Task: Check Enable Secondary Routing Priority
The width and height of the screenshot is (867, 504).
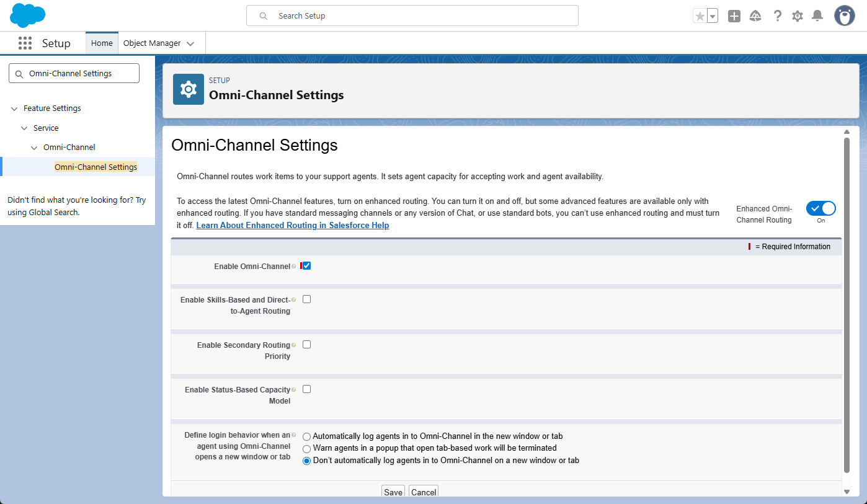Action: tap(306, 345)
